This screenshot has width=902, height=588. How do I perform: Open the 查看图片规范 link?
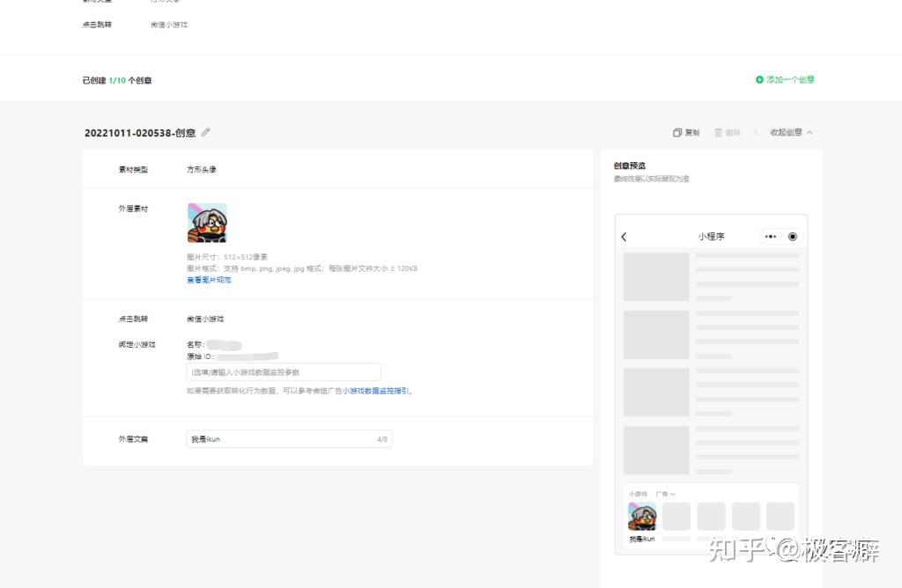[209, 280]
